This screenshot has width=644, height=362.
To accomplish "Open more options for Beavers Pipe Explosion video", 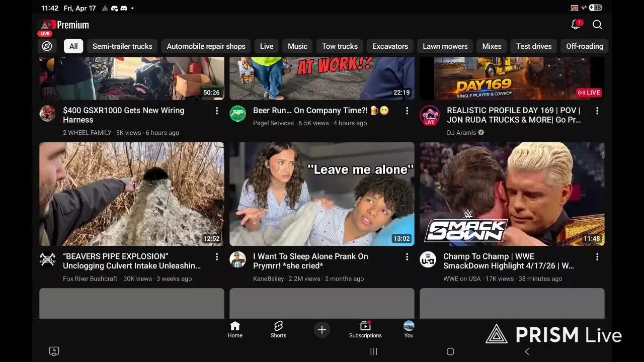I will pyautogui.click(x=217, y=257).
